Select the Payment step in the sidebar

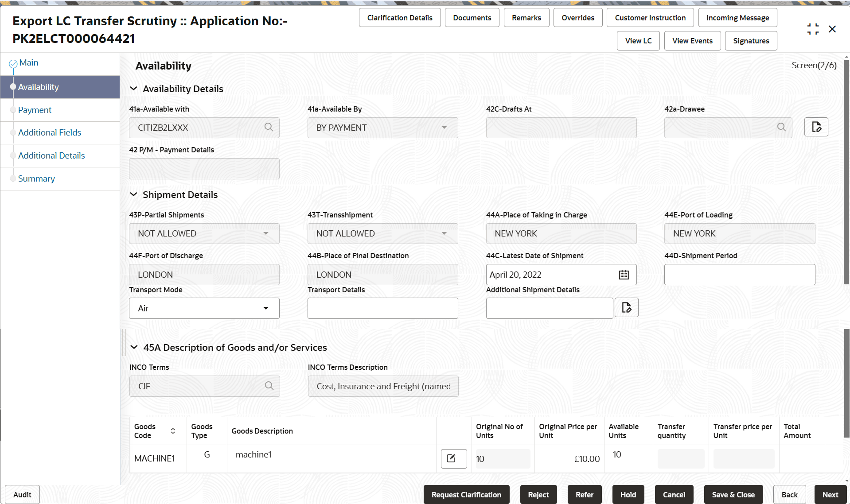(35, 110)
